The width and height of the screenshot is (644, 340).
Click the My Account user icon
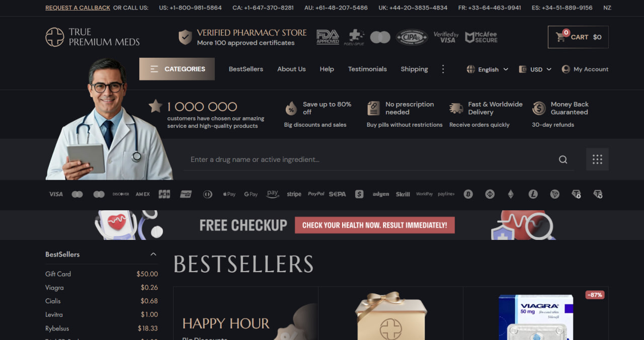(x=566, y=69)
